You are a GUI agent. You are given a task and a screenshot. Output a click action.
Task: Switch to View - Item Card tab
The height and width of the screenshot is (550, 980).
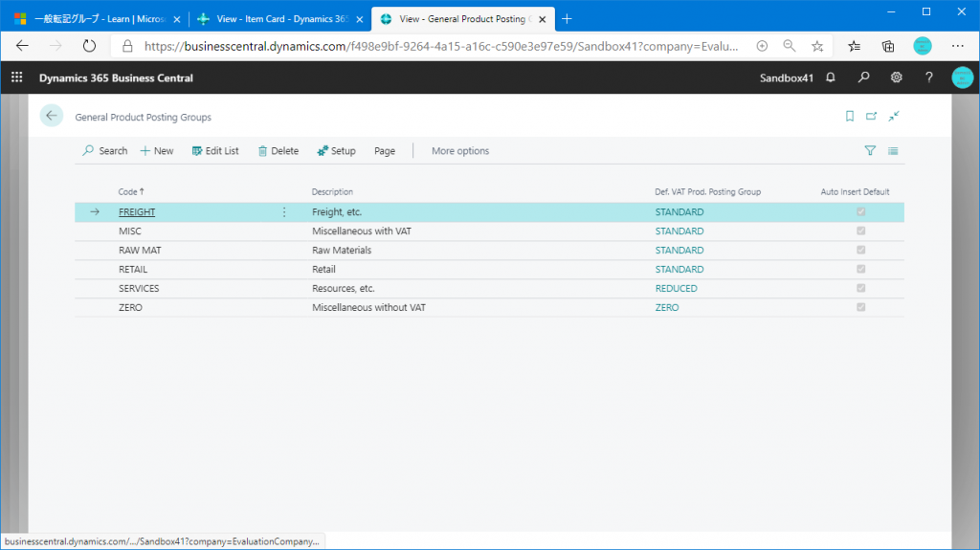(281, 19)
